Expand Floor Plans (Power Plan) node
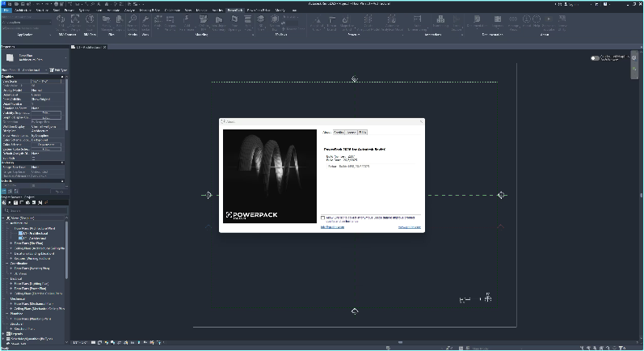Screen dimensions: 644x351 pos(11,289)
